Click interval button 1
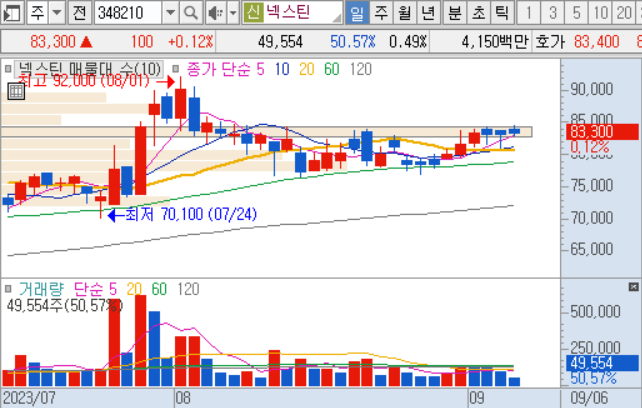This screenshot has height=408, width=642. tap(529, 13)
